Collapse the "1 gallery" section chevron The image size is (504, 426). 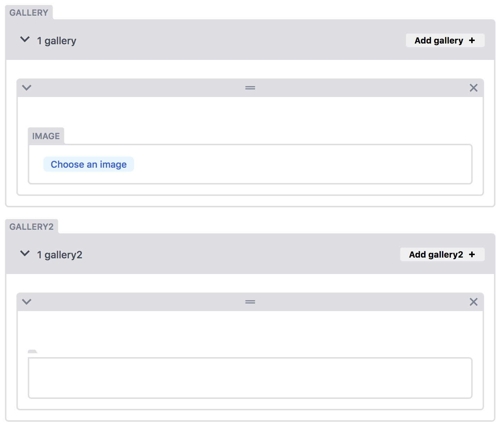[25, 40]
